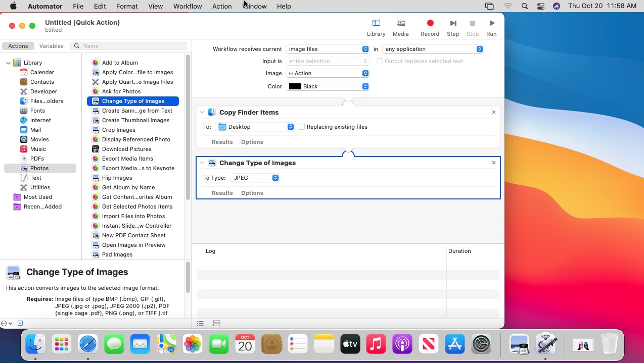Collapse the Change Type of Images action

[x=202, y=163]
